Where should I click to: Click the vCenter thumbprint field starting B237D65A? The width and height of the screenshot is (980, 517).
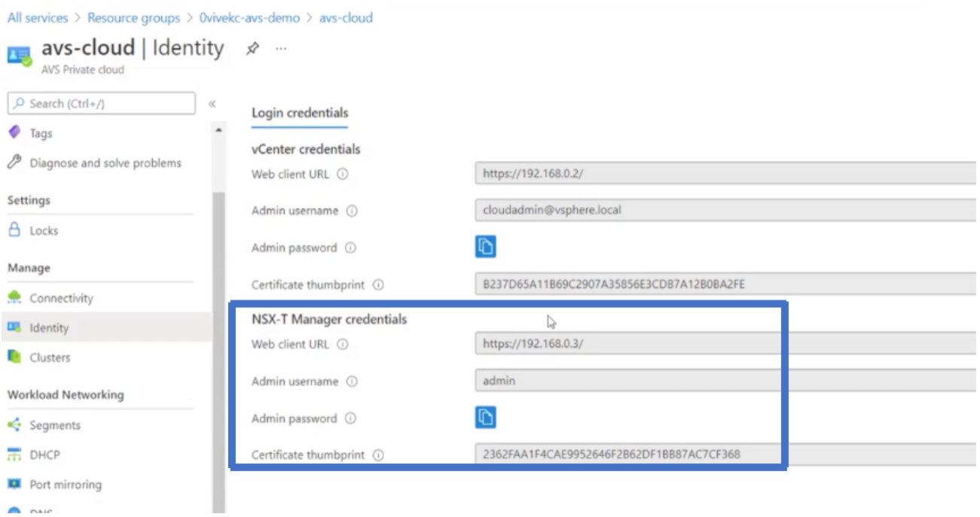click(x=727, y=284)
